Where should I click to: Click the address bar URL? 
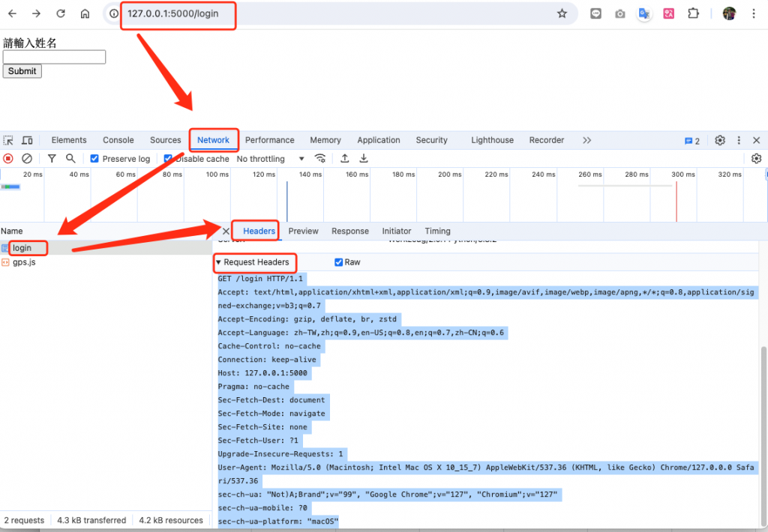coord(173,13)
